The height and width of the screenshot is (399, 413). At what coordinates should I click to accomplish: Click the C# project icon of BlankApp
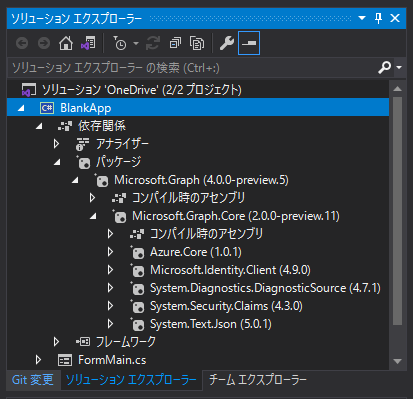click(47, 108)
